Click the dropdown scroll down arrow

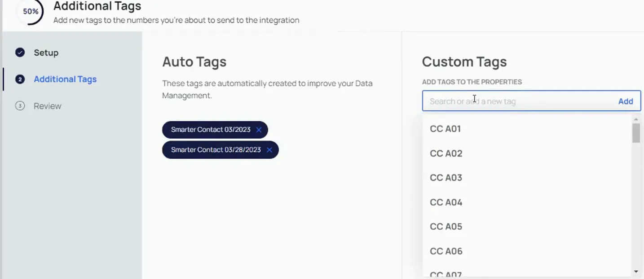[636, 271]
